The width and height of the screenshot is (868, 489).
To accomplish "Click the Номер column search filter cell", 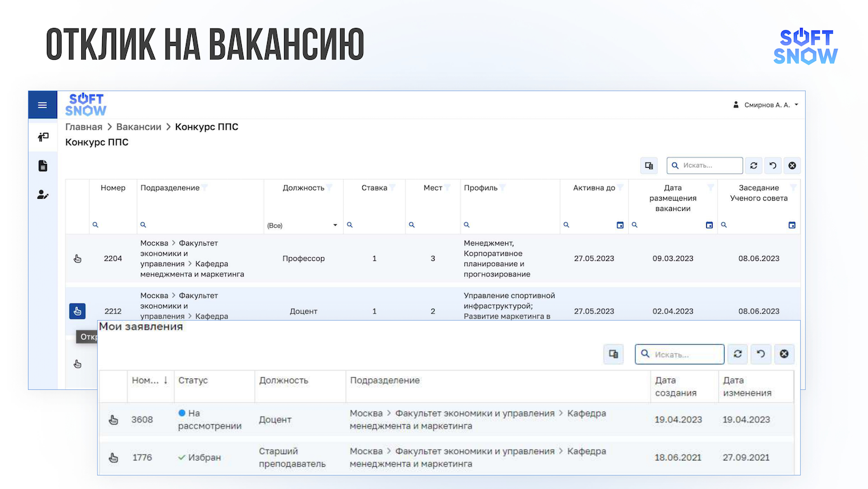I will [113, 225].
